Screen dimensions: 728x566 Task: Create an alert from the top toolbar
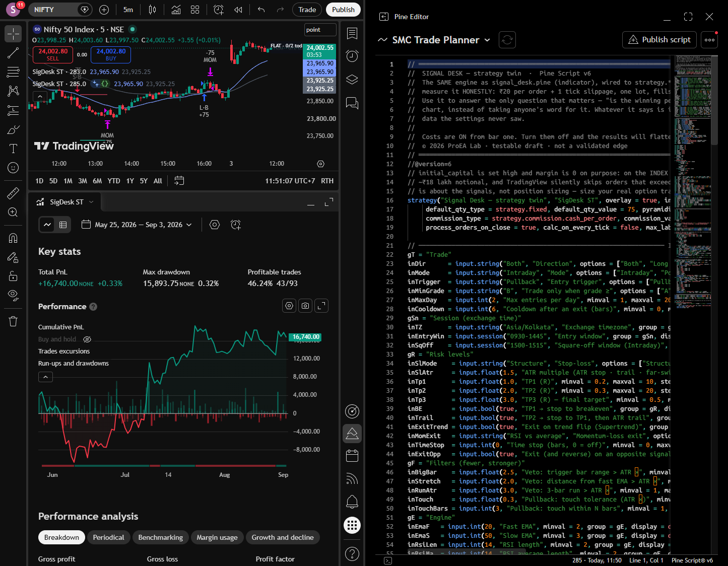click(x=218, y=10)
